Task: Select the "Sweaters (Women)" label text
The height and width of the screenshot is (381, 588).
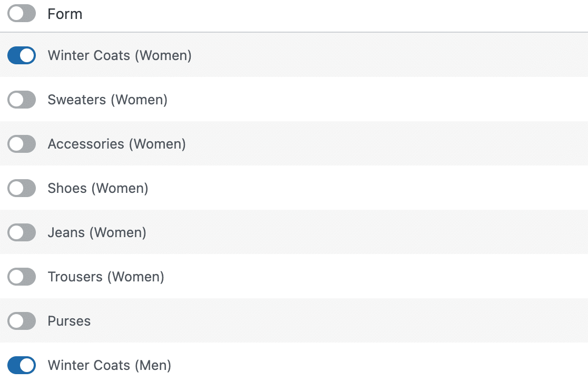Action: (107, 100)
